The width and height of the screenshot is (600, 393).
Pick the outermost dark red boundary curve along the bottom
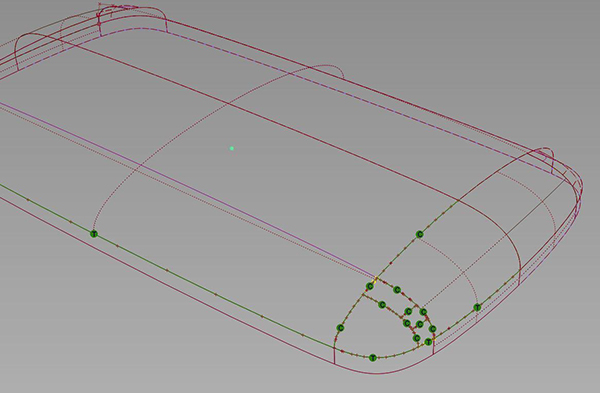point(191,298)
